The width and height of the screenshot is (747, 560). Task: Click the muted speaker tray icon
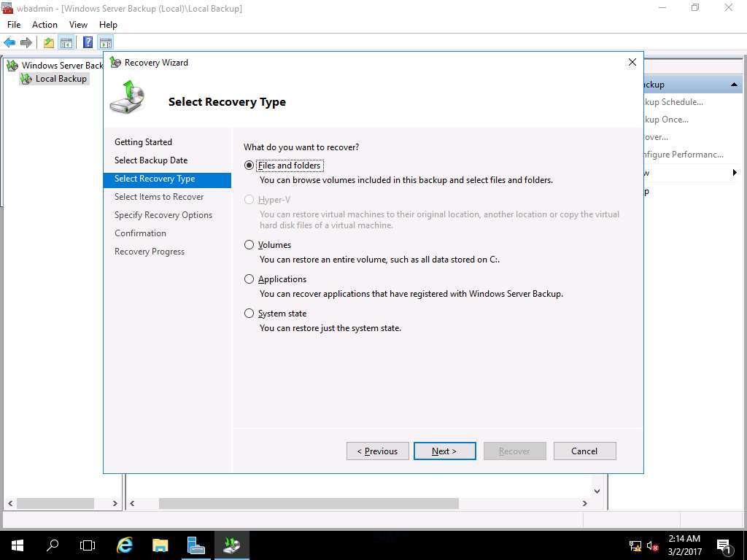[x=653, y=545]
